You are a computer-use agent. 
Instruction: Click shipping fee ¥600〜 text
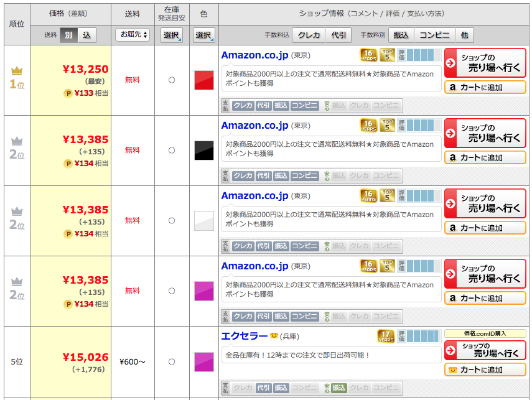point(133,362)
